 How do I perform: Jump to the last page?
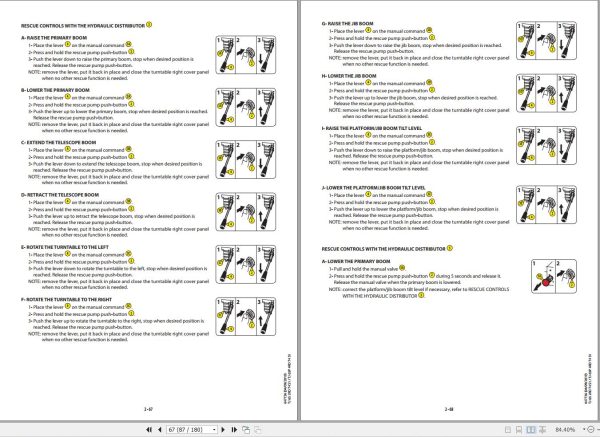[234, 430]
